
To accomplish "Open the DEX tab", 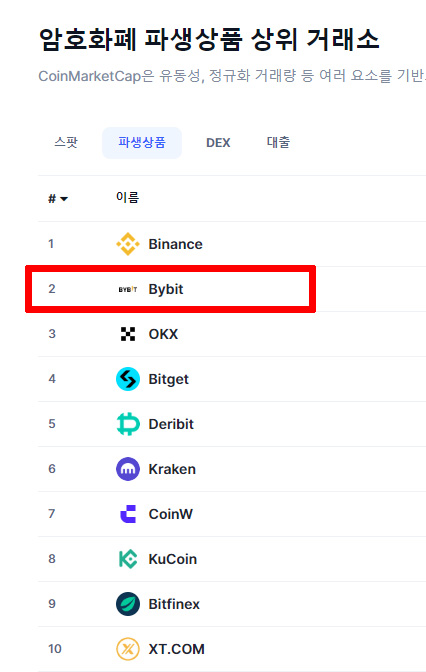I will point(218,143).
